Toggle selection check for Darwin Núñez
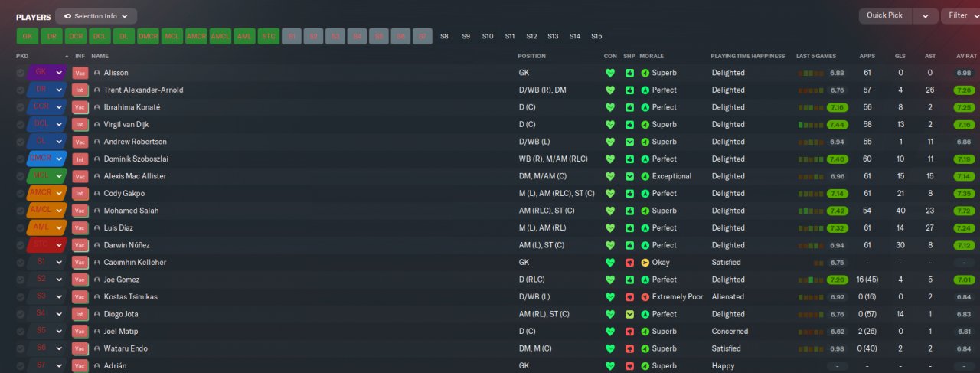Image resolution: width=980 pixels, height=373 pixels. [21, 245]
